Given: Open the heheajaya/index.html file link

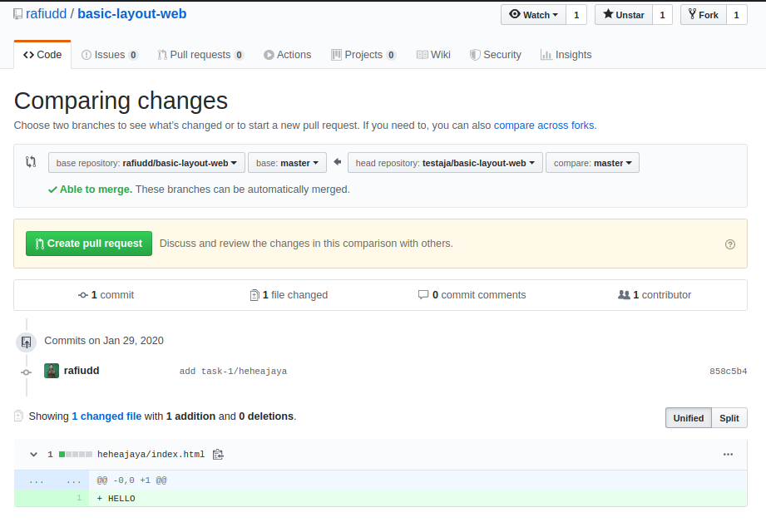Looking at the screenshot, I should (151, 455).
